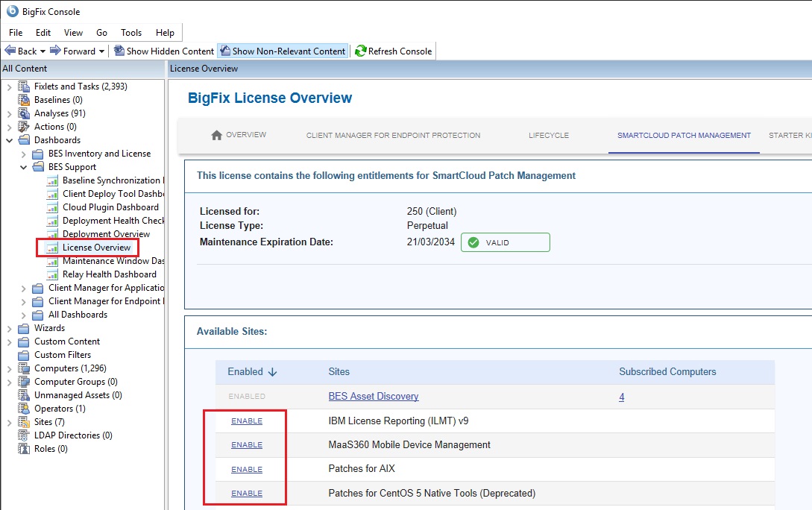812x510 pixels.
Task: Open the Tools menu
Action: coord(131,33)
